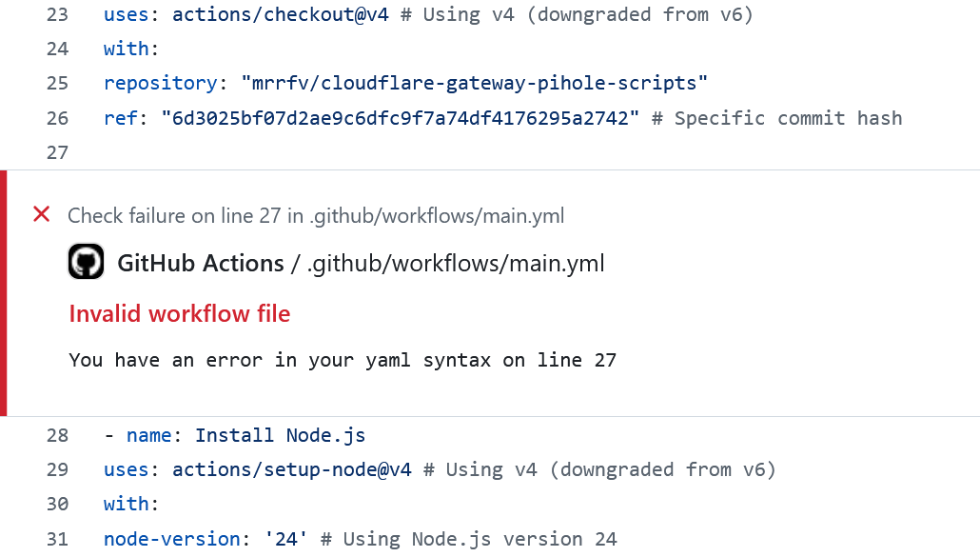The image size is (980, 557).
Task: Click the actions/setup-node@v4 code text
Action: (x=292, y=469)
